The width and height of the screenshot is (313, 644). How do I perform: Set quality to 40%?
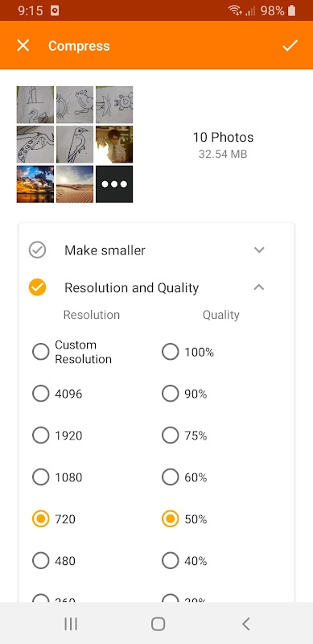click(170, 560)
